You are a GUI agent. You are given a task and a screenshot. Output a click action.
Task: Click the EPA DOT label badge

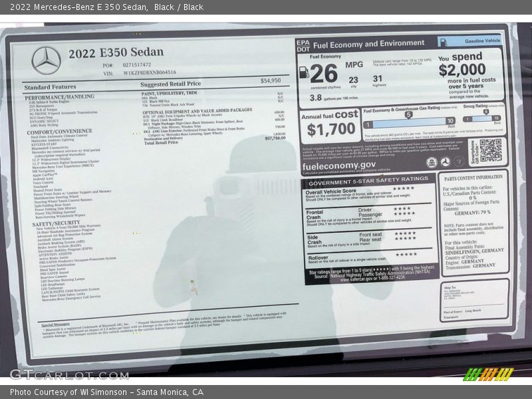tap(303, 46)
